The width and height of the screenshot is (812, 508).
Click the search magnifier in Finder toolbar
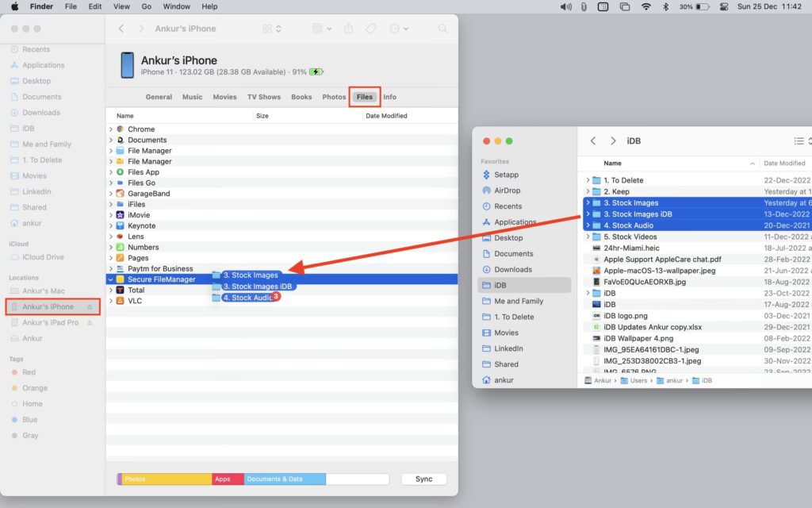point(442,29)
